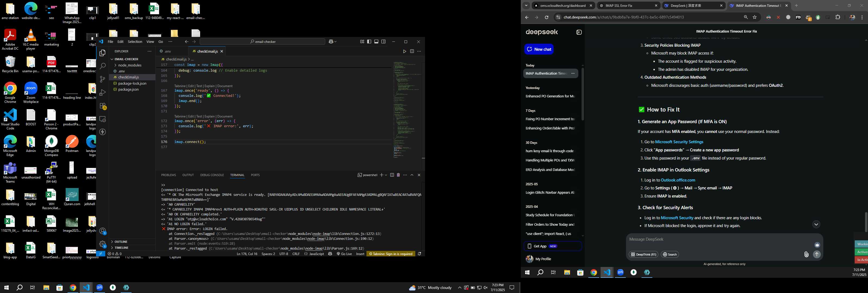This screenshot has height=293, width=868.
Task: Send the DeepSeek message with arrow button
Action: [x=816, y=254]
